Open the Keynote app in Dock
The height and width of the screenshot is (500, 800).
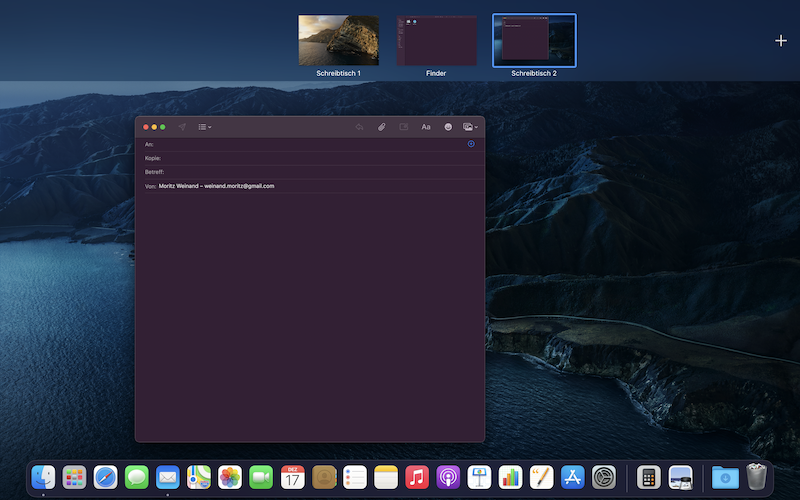[479, 477]
